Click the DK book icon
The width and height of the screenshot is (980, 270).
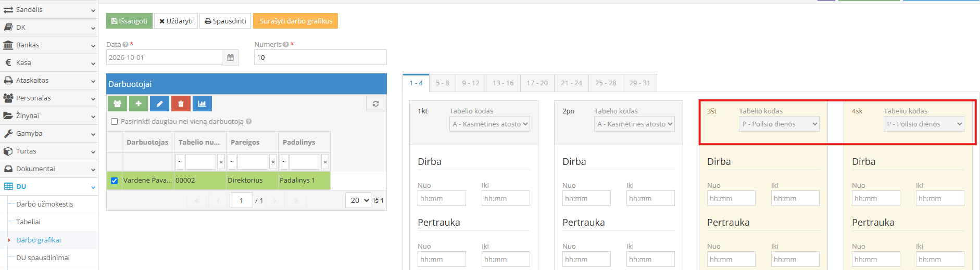point(8,28)
